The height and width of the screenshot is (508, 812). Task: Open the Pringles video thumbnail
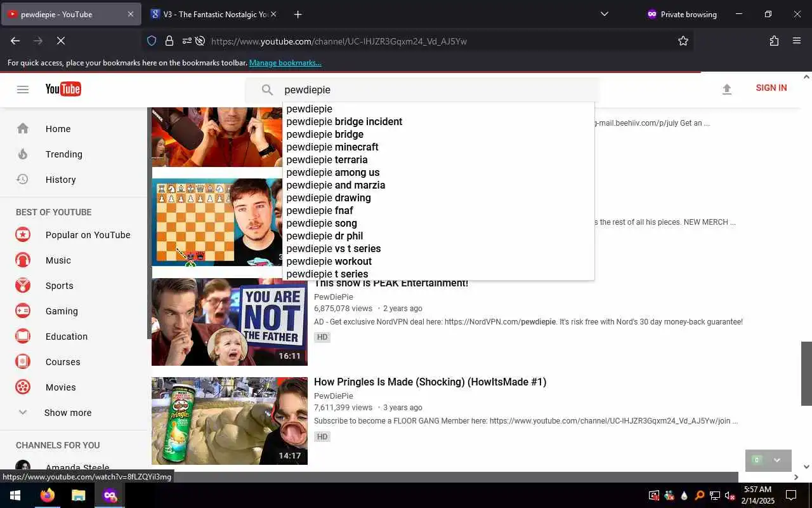tap(230, 421)
